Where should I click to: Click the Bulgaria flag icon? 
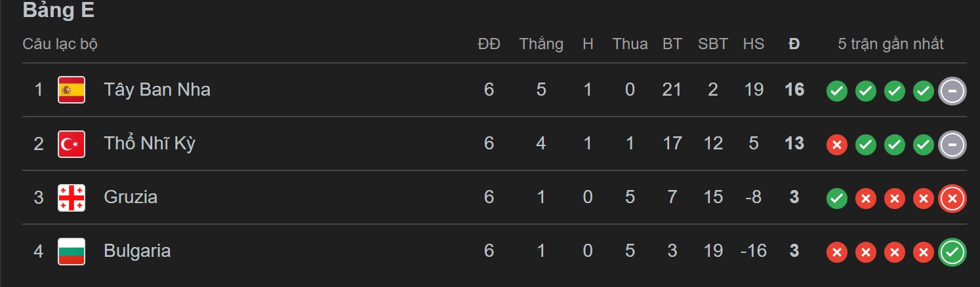(71, 251)
